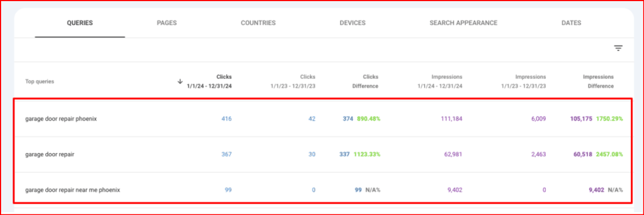
Task: Click the 1123.33% clicks difference
Action: [x=367, y=155]
